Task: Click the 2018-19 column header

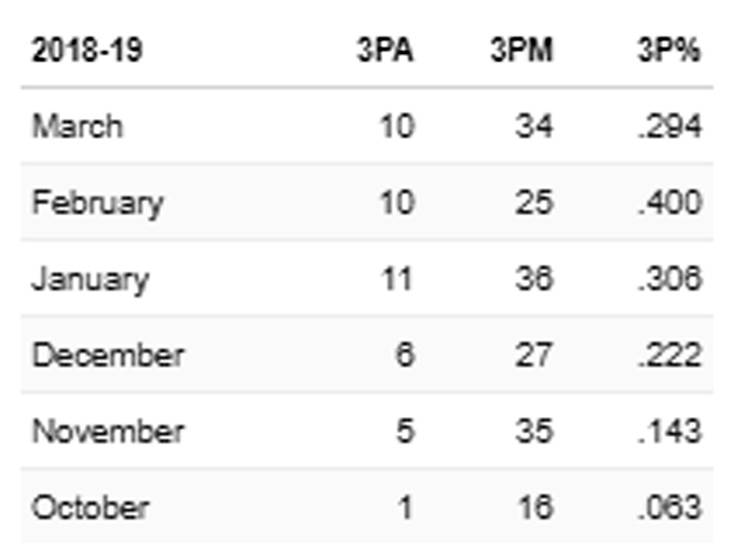Action: pyautogui.click(x=87, y=52)
